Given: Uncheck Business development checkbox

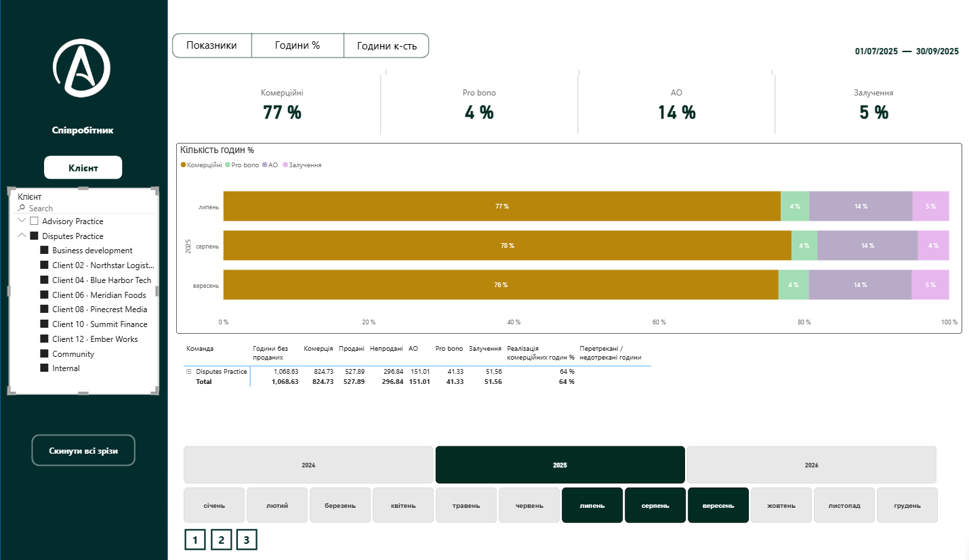Looking at the screenshot, I should (x=45, y=251).
